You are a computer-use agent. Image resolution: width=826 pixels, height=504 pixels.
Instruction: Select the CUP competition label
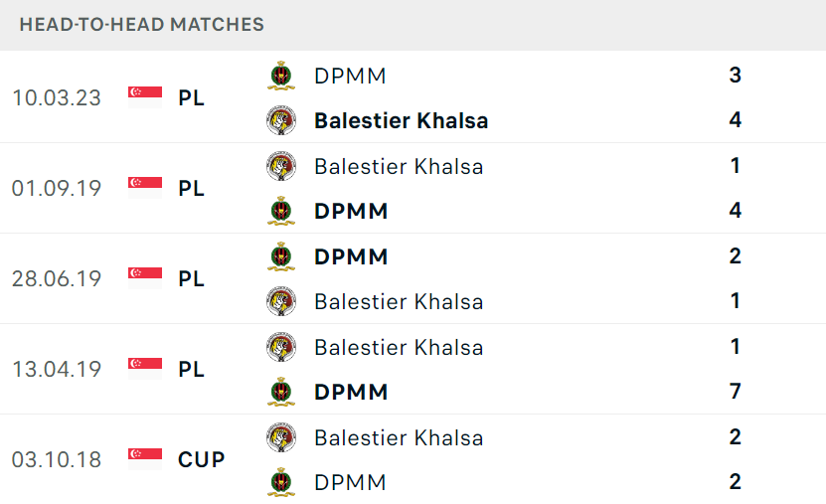click(x=201, y=459)
